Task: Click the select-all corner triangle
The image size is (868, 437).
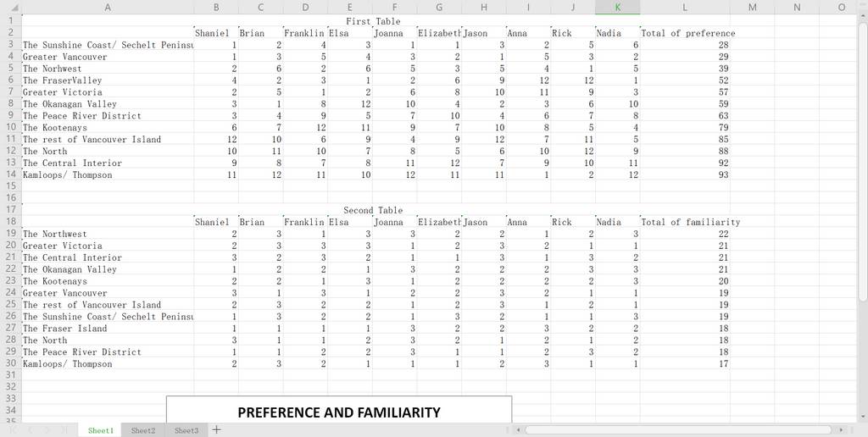Action: pos(15,8)
